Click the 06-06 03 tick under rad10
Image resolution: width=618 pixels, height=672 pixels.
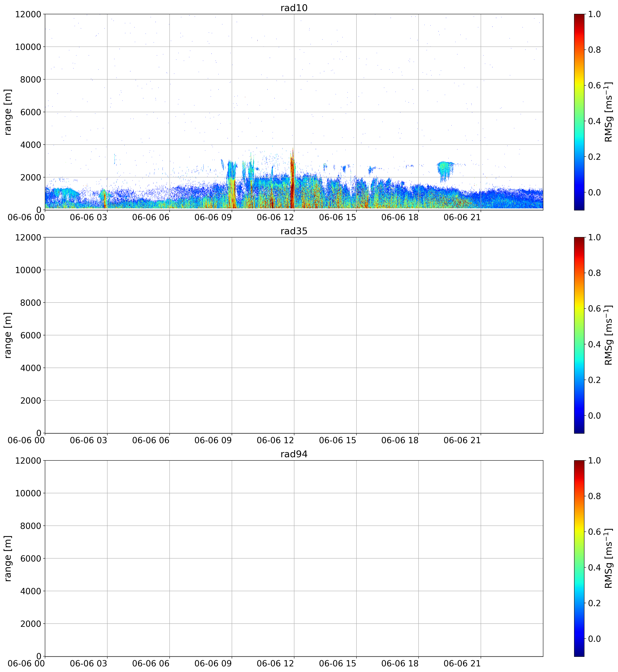click(89, 217)
